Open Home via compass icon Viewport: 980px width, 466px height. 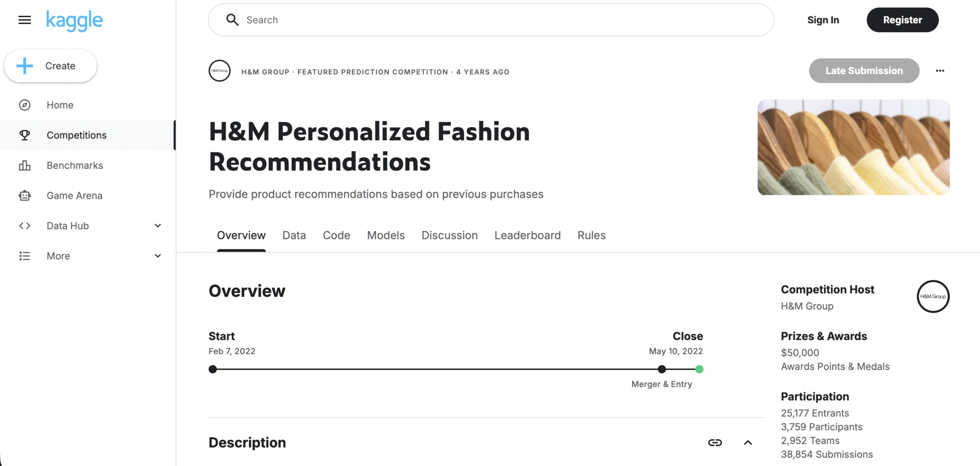(x=24, y=105)
